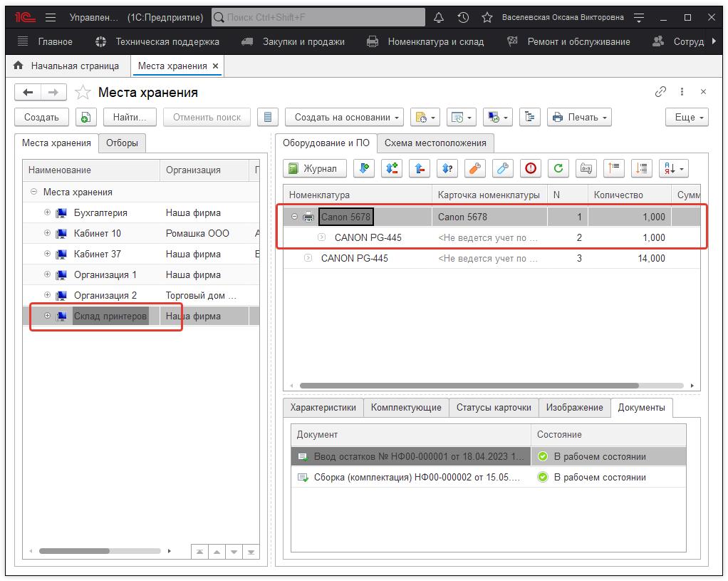Open the Печать dropdown menu
Screen dimensions: 728x581
coord(579,118)
